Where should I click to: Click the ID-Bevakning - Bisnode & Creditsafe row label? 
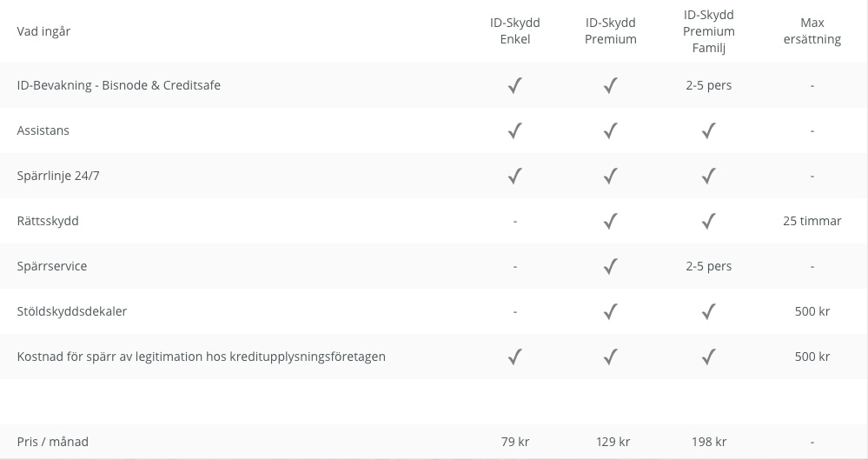[118, 85]
